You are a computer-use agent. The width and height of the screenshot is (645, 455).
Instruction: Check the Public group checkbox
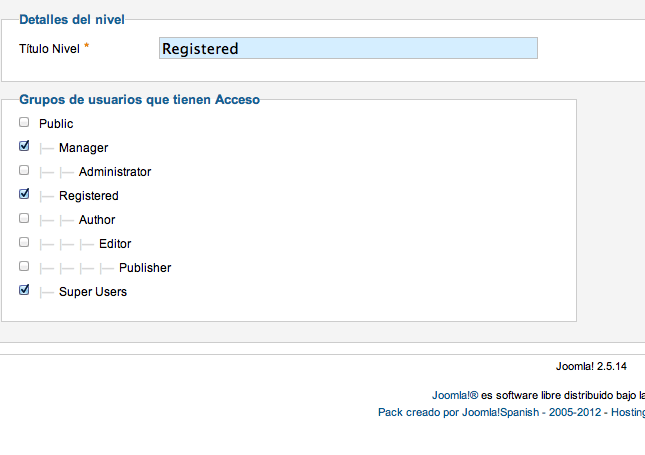pos(24,122)
